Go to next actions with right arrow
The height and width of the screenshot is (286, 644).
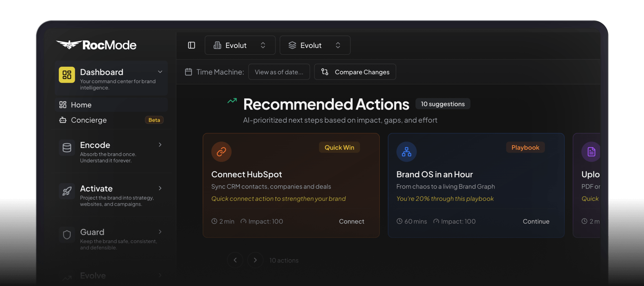(255, 260)
